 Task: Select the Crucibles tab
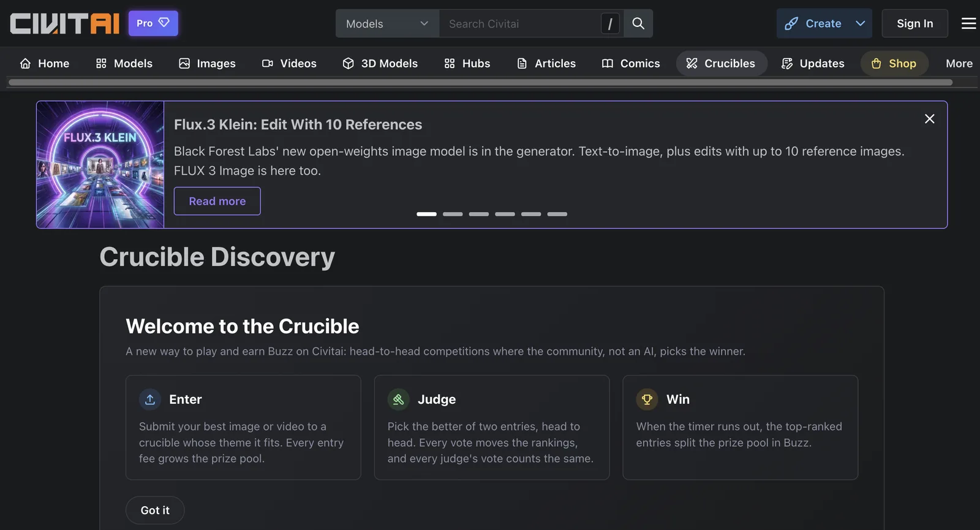(x=721, y=63)
